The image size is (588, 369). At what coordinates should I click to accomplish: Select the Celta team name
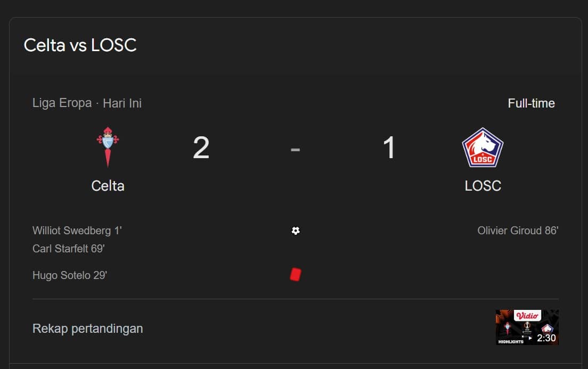pos(108,186)
